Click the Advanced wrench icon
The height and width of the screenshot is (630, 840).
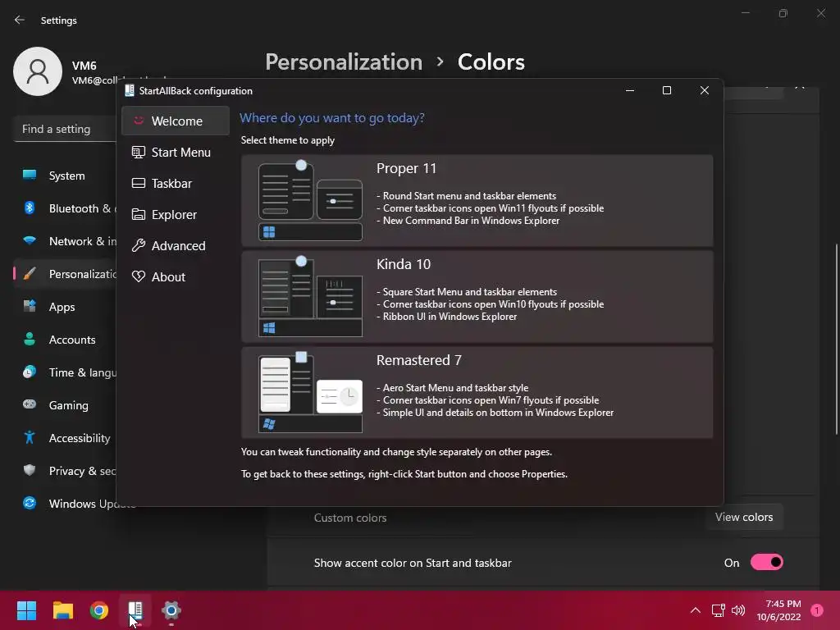pyautogui.click(x=138, y=245)
